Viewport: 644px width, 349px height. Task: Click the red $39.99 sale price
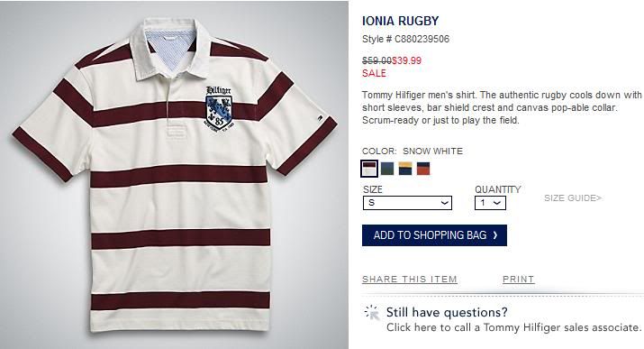[x=406, y=60]
